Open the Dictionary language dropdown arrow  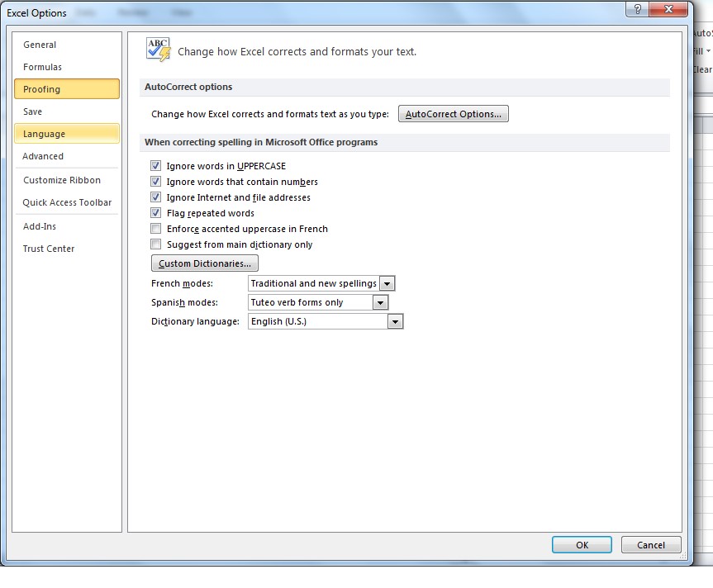[x=395, y=322]
